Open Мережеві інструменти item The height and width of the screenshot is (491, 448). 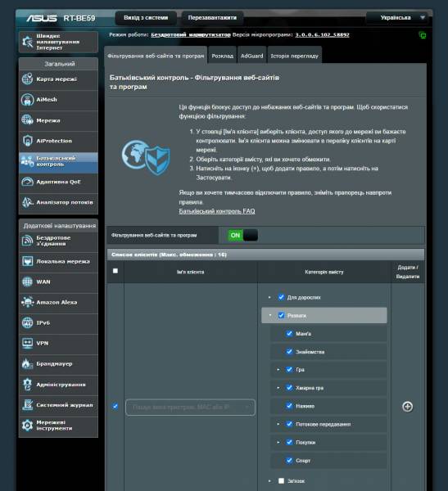coord(58,426)
